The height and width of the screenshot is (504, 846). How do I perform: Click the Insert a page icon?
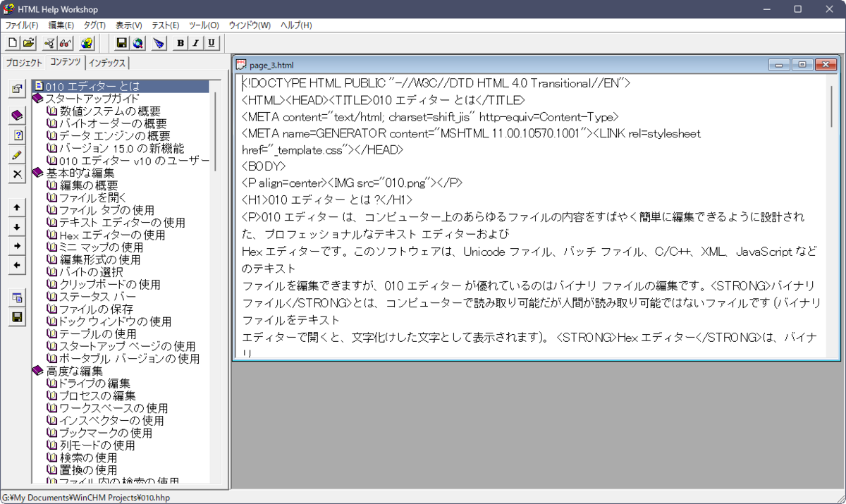click(17, 134)
